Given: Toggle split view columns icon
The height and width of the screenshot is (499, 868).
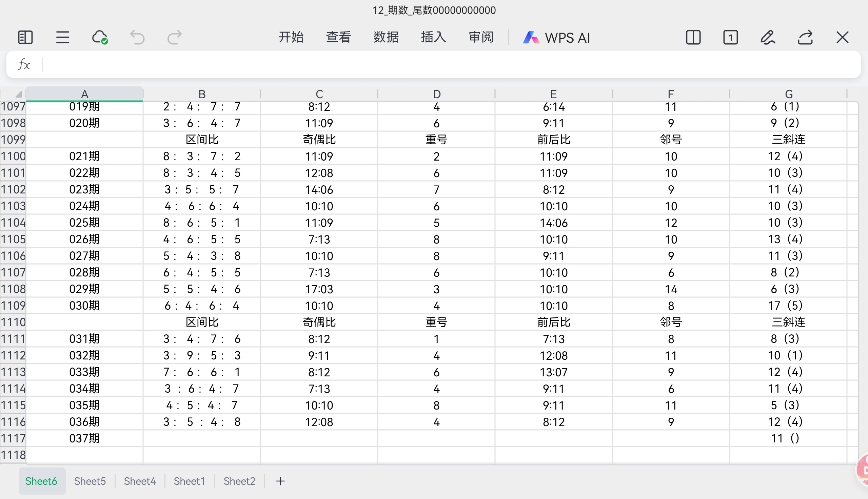Looking at the screenshot, I should coord(693,37).
